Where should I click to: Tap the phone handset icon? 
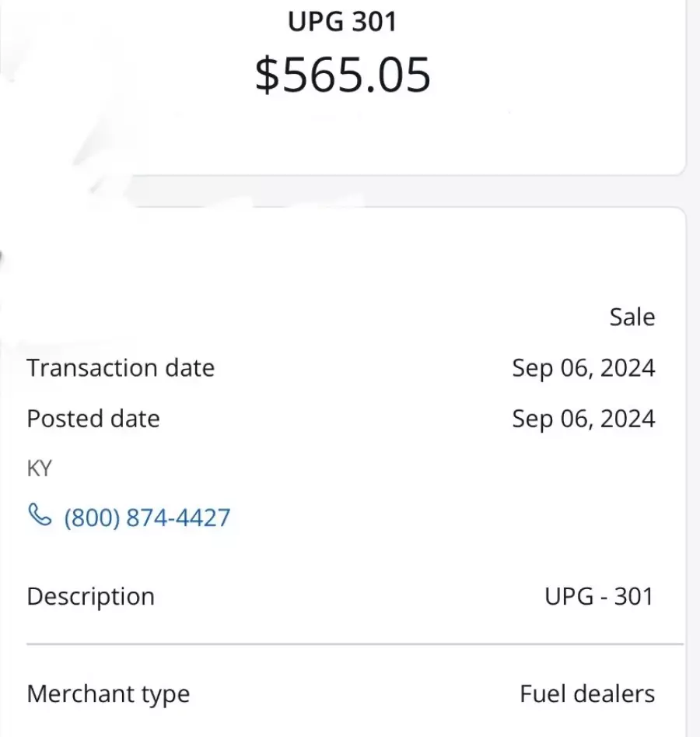[x=40, y=514]
